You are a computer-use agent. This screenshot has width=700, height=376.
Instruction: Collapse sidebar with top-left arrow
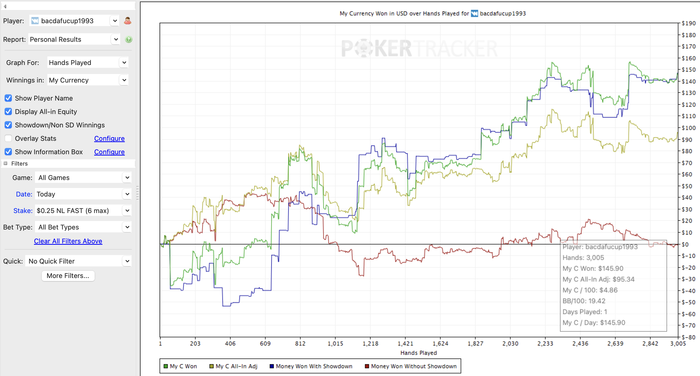click(x=5, y=6)
